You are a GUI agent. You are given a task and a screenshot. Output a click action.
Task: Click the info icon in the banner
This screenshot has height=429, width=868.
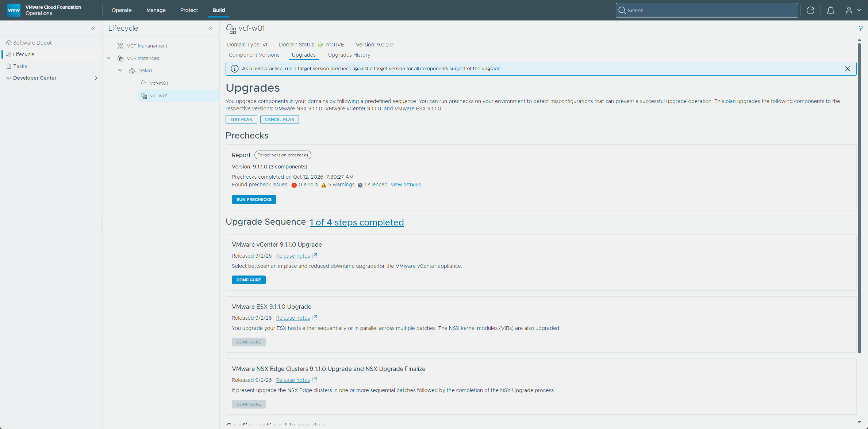235,69
